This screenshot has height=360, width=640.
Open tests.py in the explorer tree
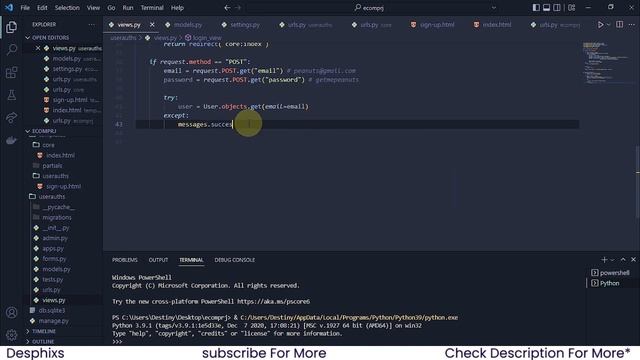click(x=53, y=279)
